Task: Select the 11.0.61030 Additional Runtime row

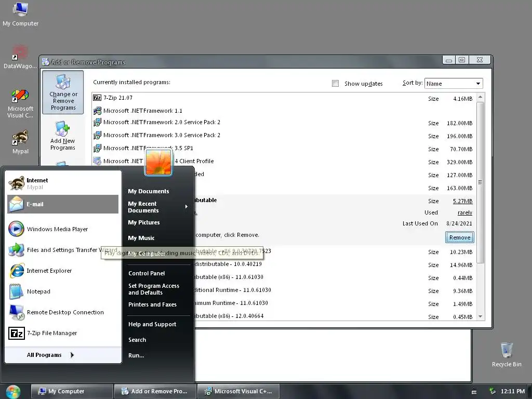Action: (x=334, y=290)
